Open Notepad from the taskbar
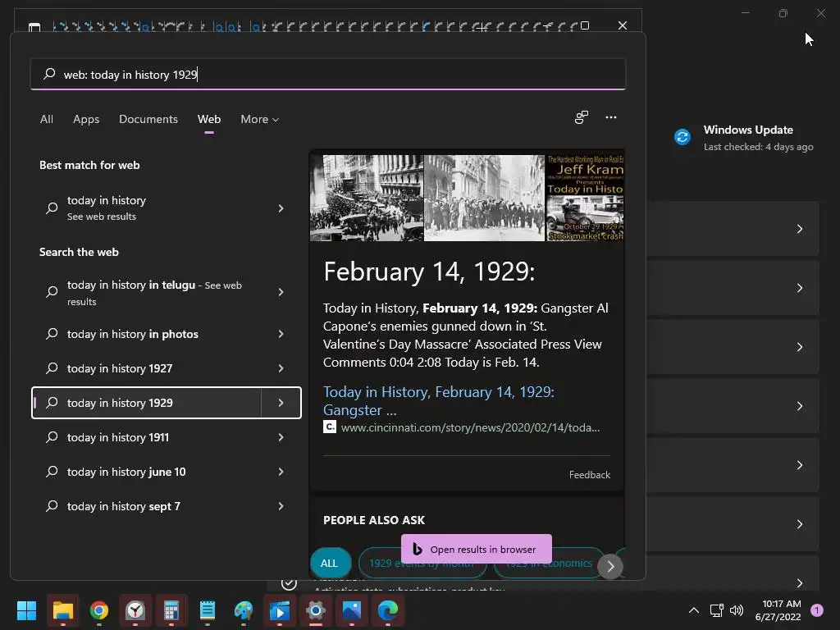The image size is (840, 630). point(208,610)
